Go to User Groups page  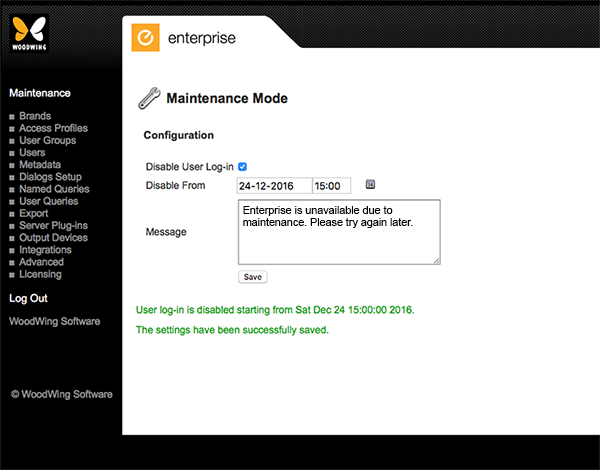point(47,140)
